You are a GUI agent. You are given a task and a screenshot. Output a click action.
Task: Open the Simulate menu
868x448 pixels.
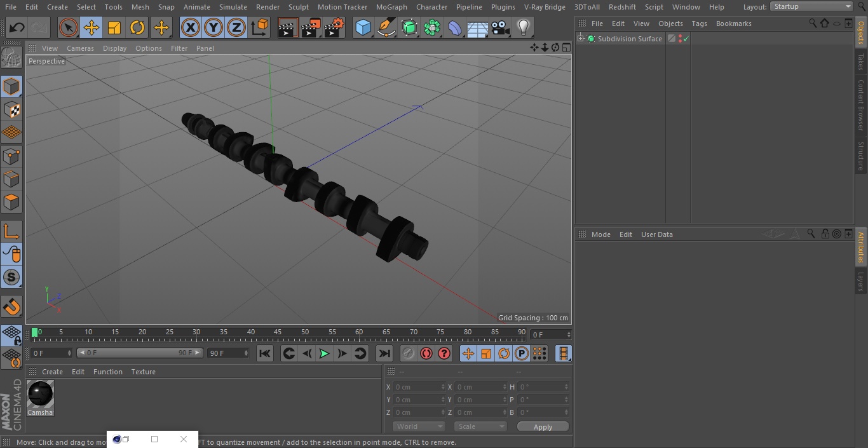[233, 7]
